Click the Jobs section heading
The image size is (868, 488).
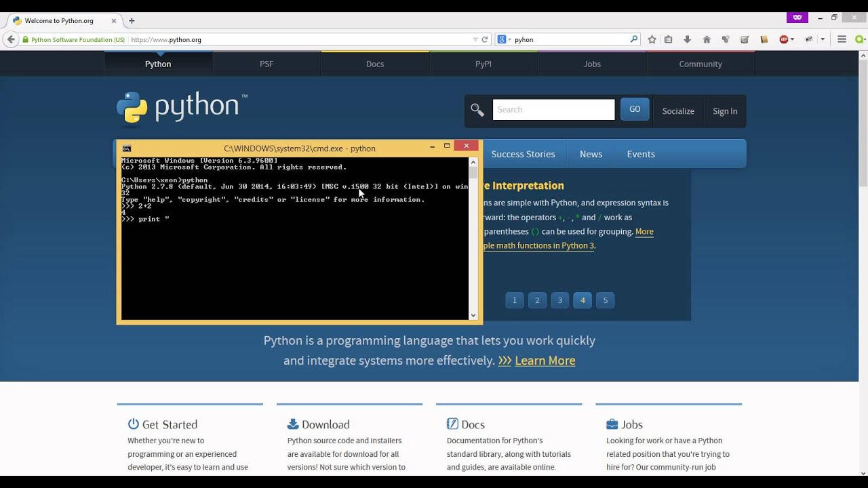pyautogui.click(x=632, y=424)
